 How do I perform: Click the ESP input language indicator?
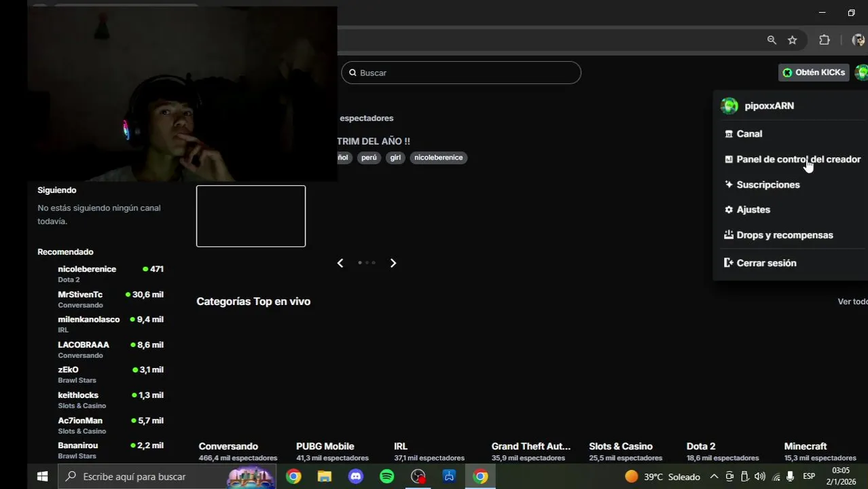point(809,477)
